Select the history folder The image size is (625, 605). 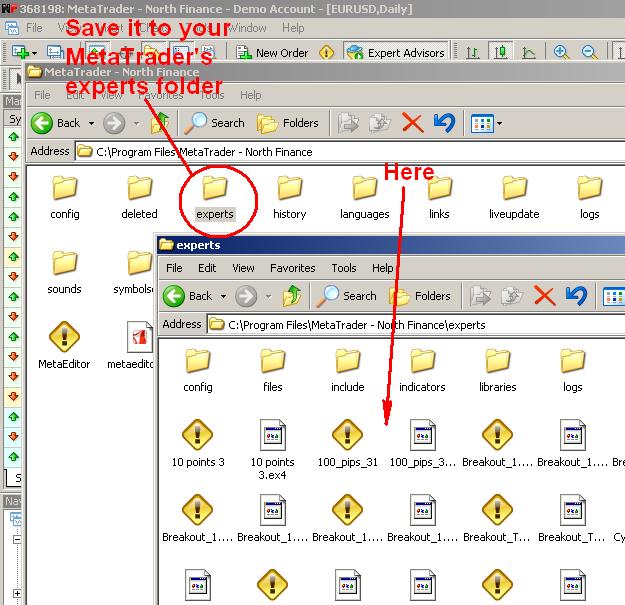(290, 198)
